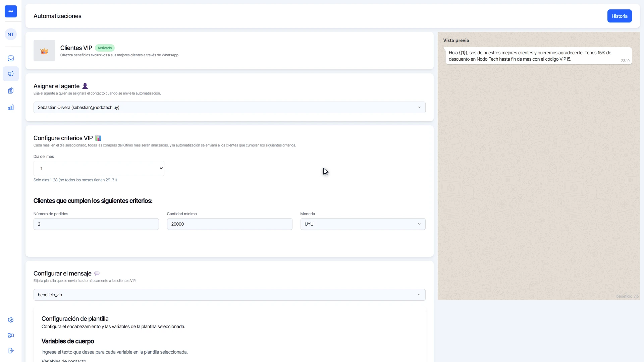The image size is (644, 362).
Task: Click the Vista previa label
Action: point(456,40)
